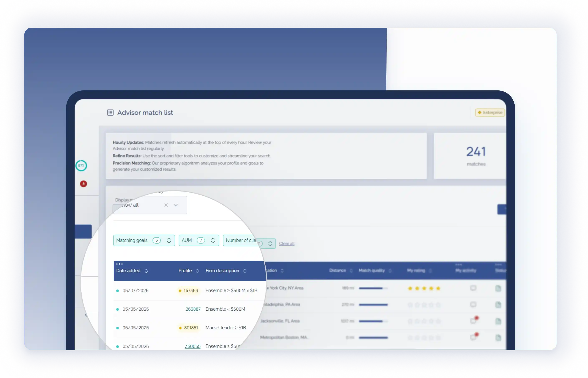
Task: Expand the Show all display dropdown chevron
Action: pyautogui.click(x=175, y=205)
